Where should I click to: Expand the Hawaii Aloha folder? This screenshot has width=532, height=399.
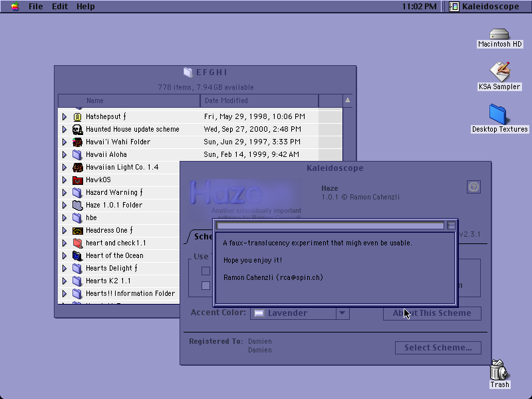65,155
